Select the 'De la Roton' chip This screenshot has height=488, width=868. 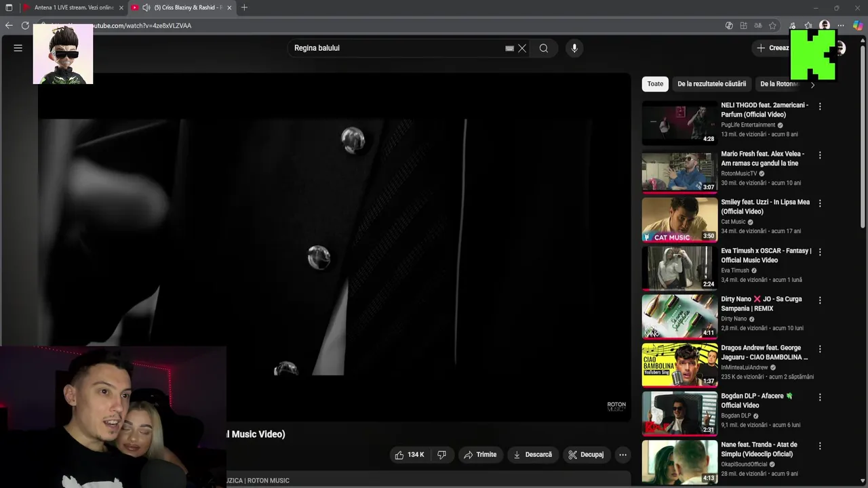point(780,84)
